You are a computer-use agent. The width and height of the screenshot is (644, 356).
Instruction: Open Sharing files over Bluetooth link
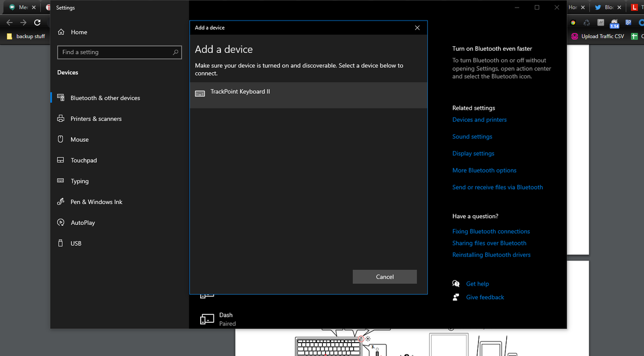pyautogui.click(x=490, y=243)
